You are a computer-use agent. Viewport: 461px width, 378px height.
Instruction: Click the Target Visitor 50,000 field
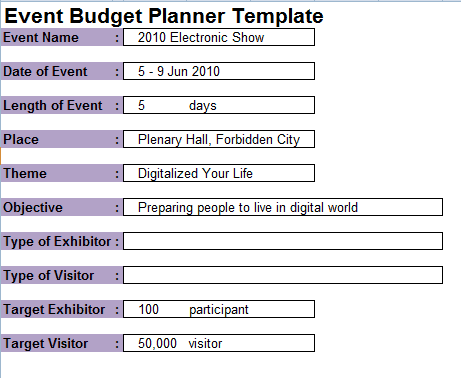[219, 343]
